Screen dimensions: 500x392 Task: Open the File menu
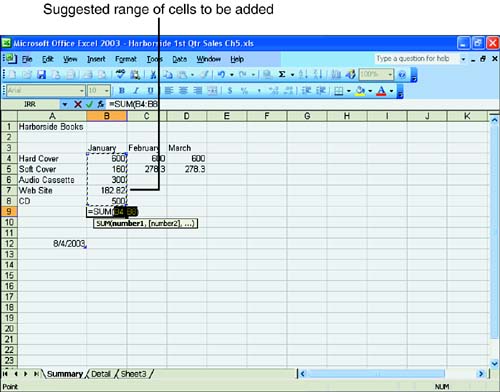27,59
